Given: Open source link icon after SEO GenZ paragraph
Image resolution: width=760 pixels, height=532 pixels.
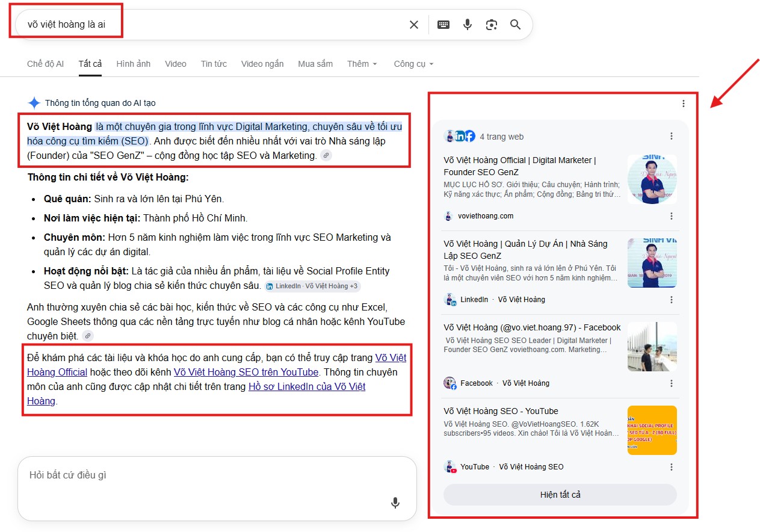Looking at the screenshot, I should click(x=326, y=155).
